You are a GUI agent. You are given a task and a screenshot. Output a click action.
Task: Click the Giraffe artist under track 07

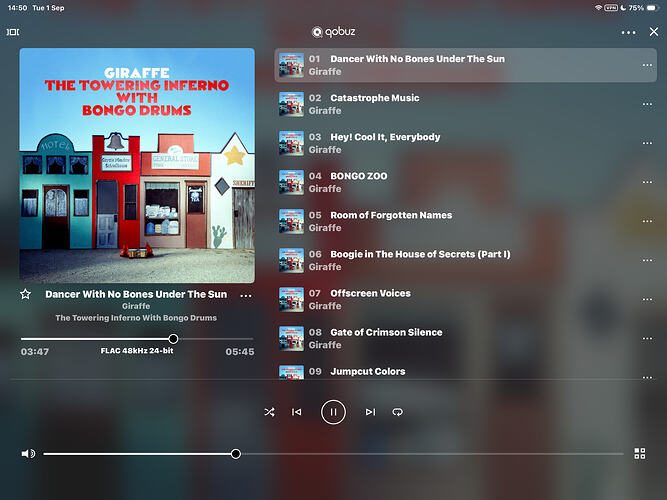point(325,306)
